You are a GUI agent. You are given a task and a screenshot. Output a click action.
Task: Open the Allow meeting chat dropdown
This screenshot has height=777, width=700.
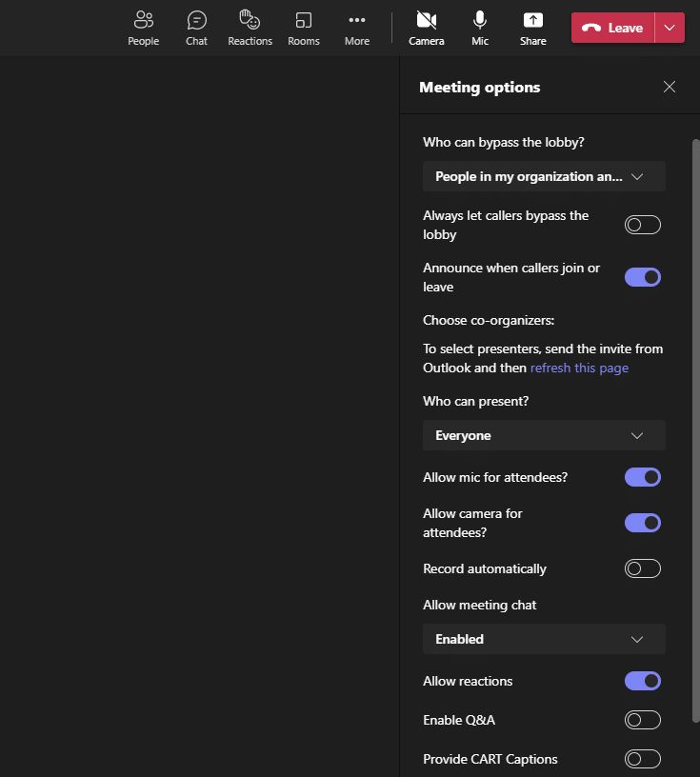click(x=543, y=639)
